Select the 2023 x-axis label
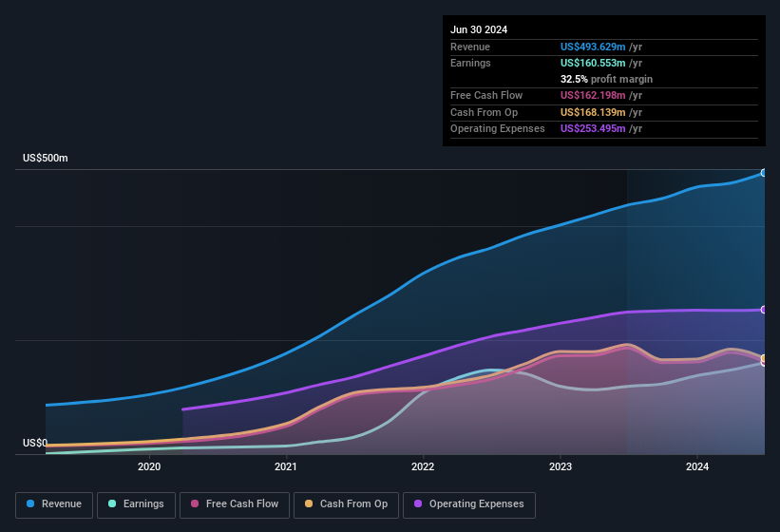The width and height of the screenshot is (780, 532). tap(561, 466)
